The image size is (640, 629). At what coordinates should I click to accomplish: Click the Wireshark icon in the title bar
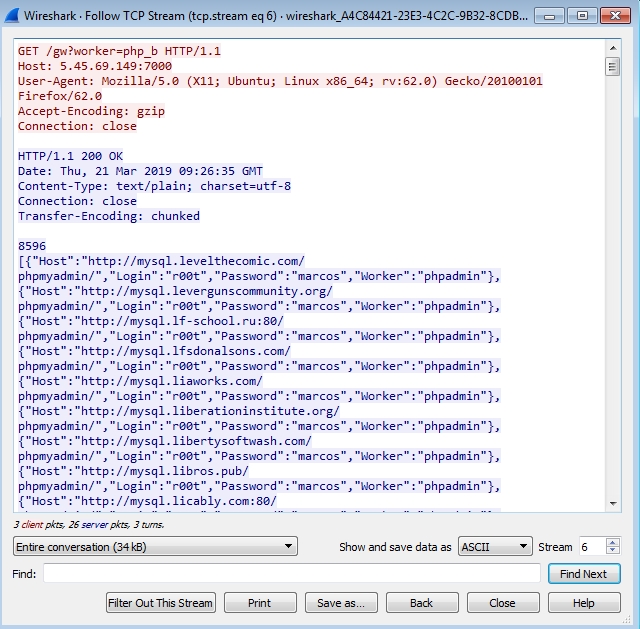(x=12, y=15)
